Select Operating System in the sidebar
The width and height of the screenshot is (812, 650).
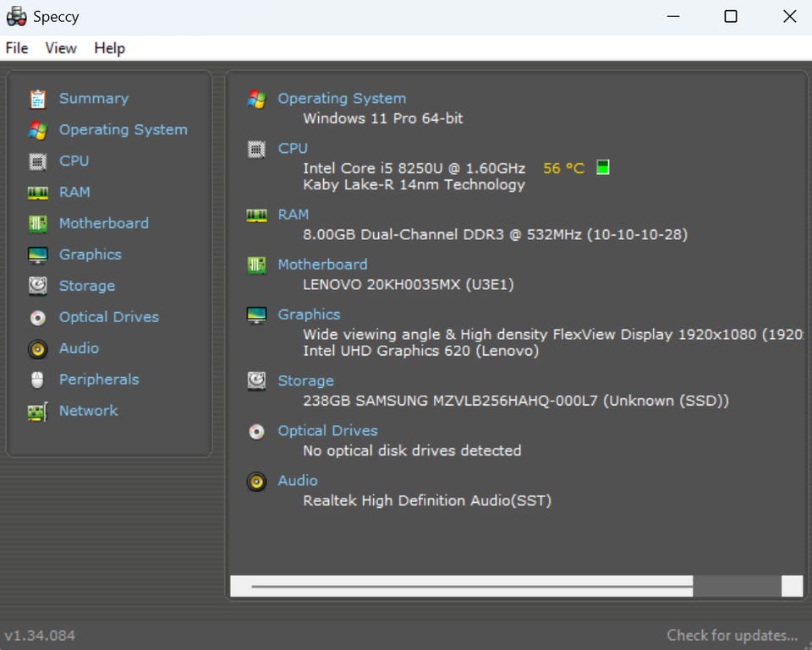[x=123, y=129]
